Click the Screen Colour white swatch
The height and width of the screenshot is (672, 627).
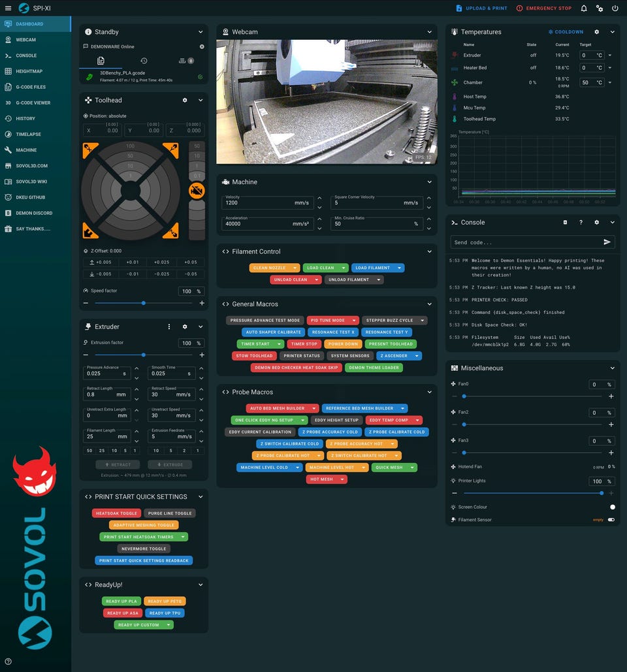612,507
